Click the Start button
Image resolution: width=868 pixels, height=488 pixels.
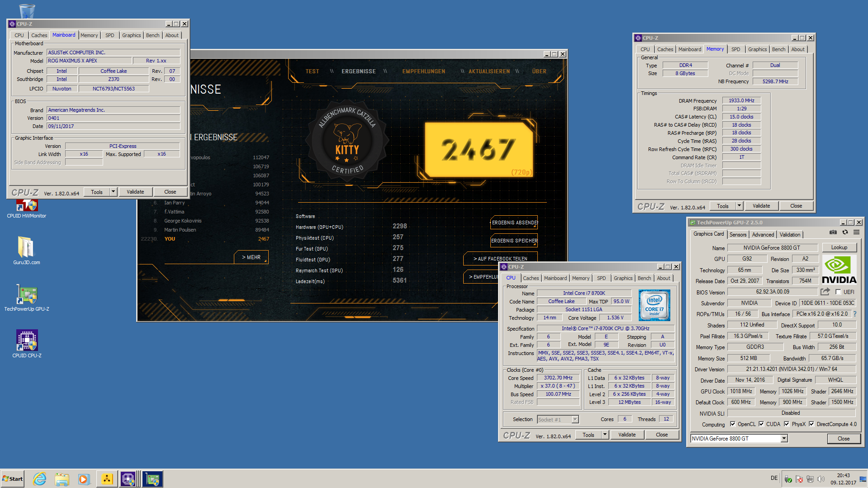pyautogui.click(x=12, y=479)
